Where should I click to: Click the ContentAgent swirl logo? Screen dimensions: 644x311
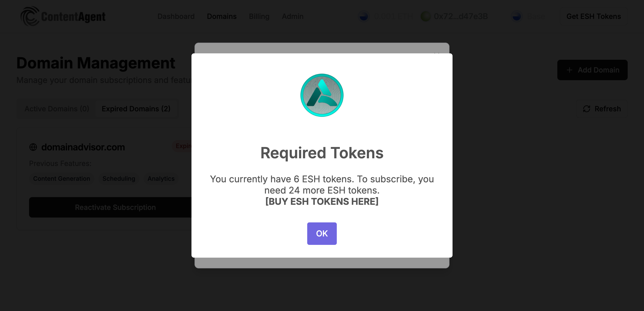pos(30,16)
